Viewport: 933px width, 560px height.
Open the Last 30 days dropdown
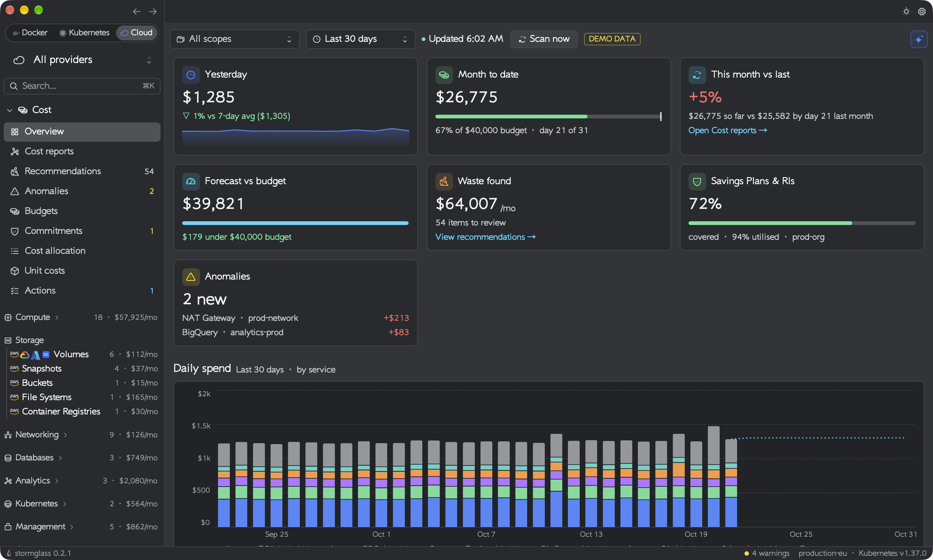[x=360, y=39]
